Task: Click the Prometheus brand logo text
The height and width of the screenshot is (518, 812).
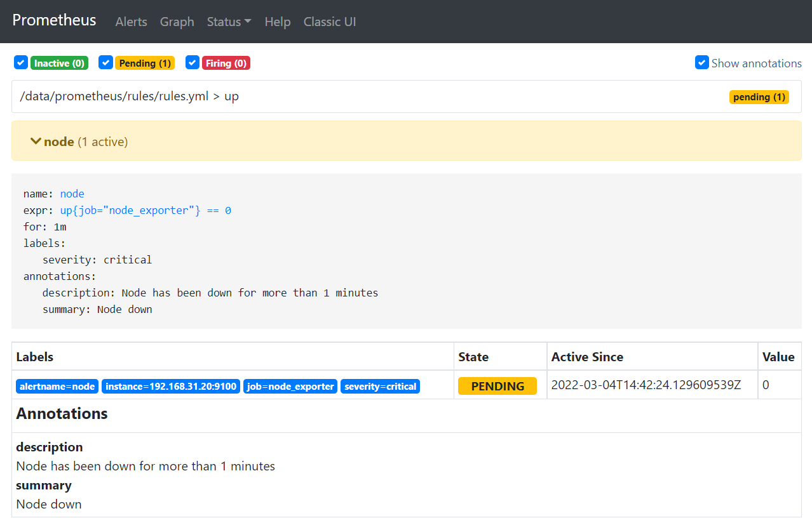Action: [x=54, y=20]
